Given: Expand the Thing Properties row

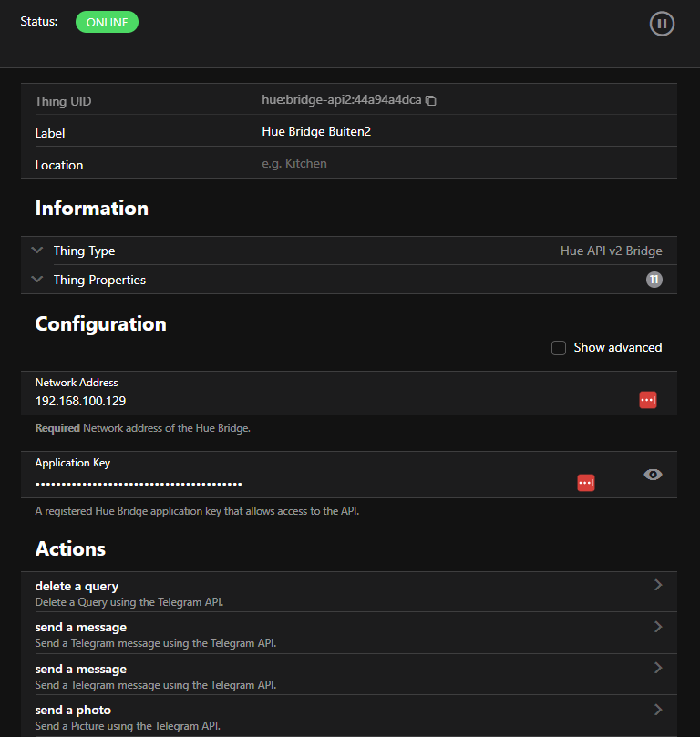Looking at the screenshot, I should point(37,280).
